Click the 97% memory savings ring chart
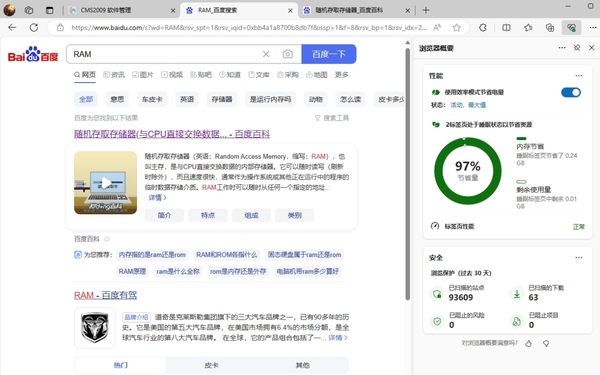 click(x=468, y=171)
